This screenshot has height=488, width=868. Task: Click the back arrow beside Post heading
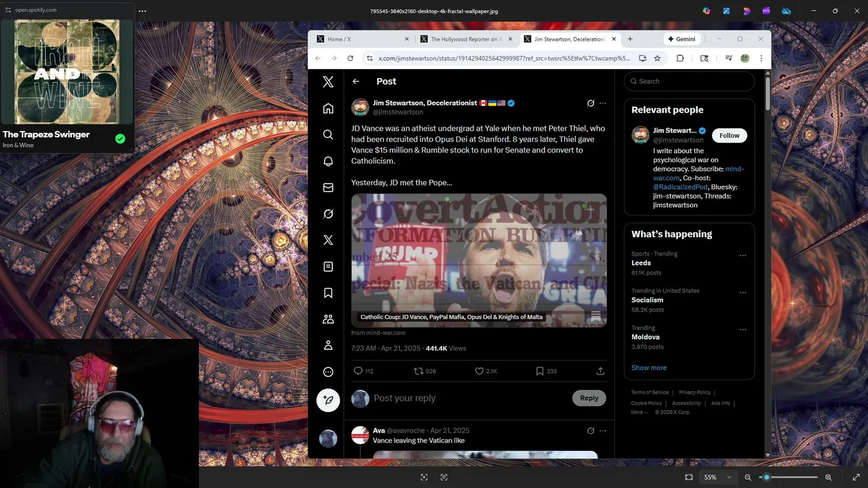coord(356,81)
